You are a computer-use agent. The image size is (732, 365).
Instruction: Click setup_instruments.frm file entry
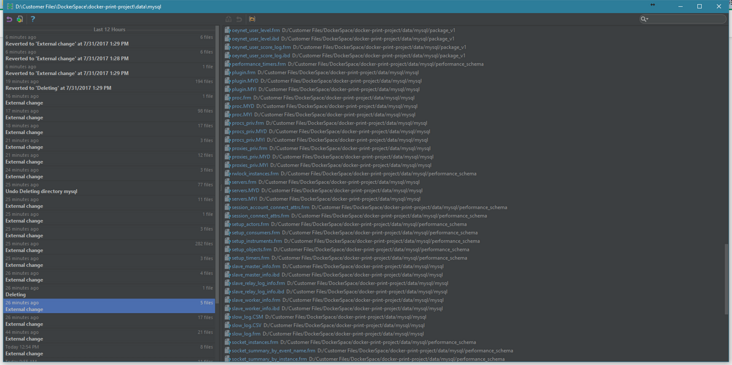pyautogui.click(x=257, y=241)
